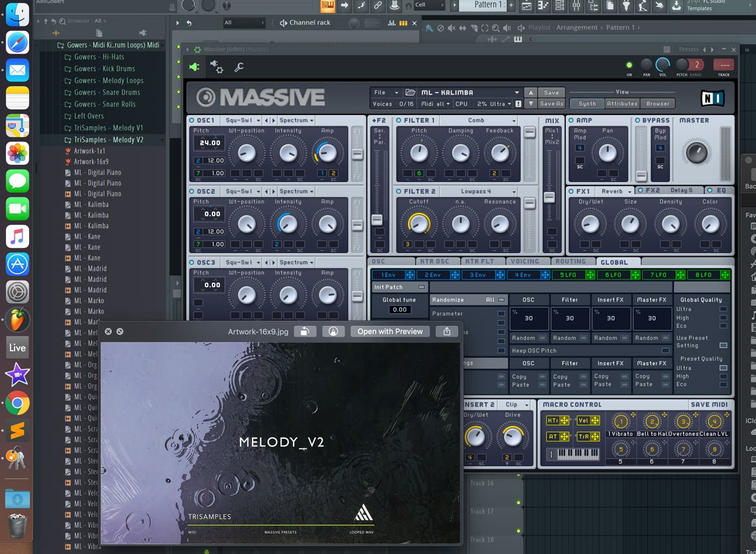Open preset folder icon next to ML - Kalimba
Image resolution: width=756 pixels, height=554 pixels.
[x=411, y=93]
